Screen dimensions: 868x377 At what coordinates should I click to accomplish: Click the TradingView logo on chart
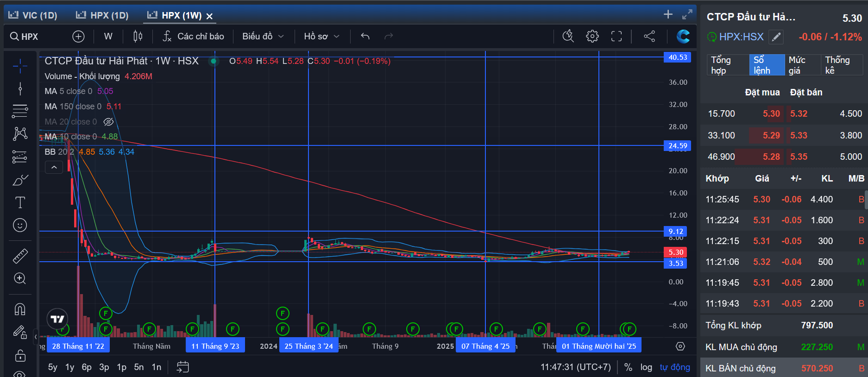click(57, 319)
